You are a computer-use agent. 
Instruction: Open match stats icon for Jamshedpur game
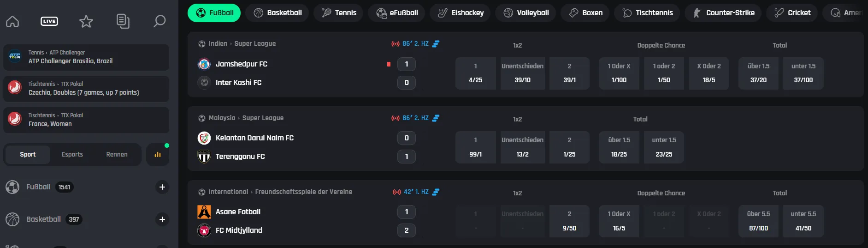point(436,44)
